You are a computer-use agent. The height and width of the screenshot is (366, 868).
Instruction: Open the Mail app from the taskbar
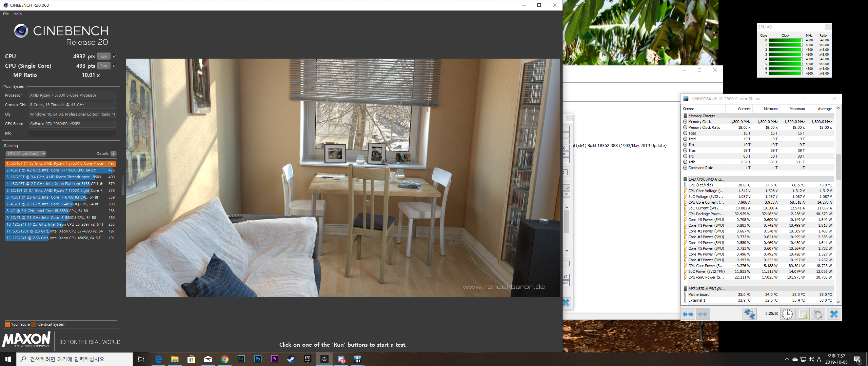click(208, 359)
